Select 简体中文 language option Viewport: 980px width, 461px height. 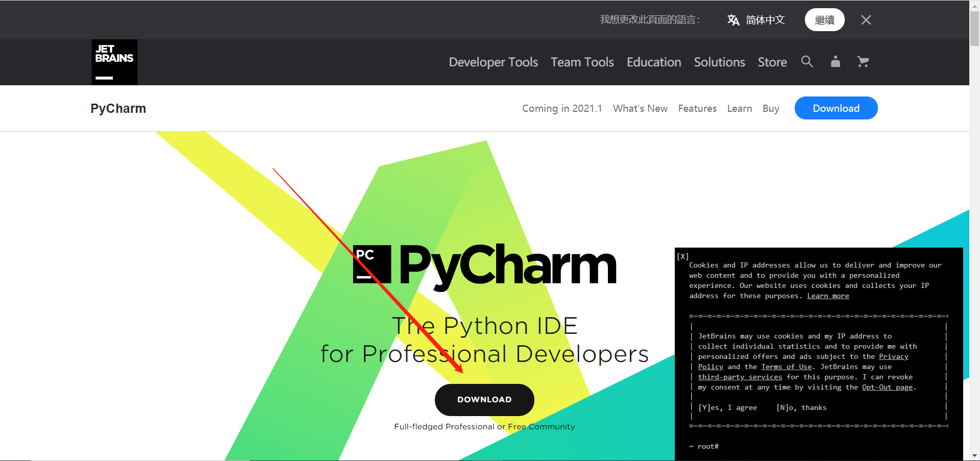coord(765,20)
